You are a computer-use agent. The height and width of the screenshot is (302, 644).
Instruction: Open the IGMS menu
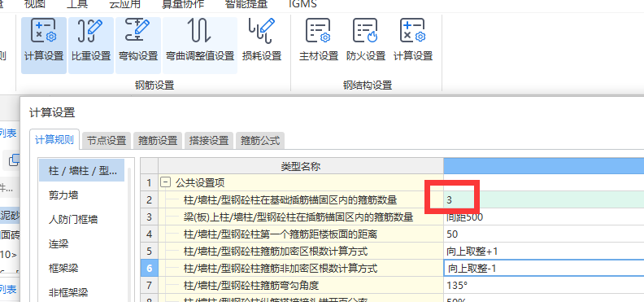click(302, 4)
